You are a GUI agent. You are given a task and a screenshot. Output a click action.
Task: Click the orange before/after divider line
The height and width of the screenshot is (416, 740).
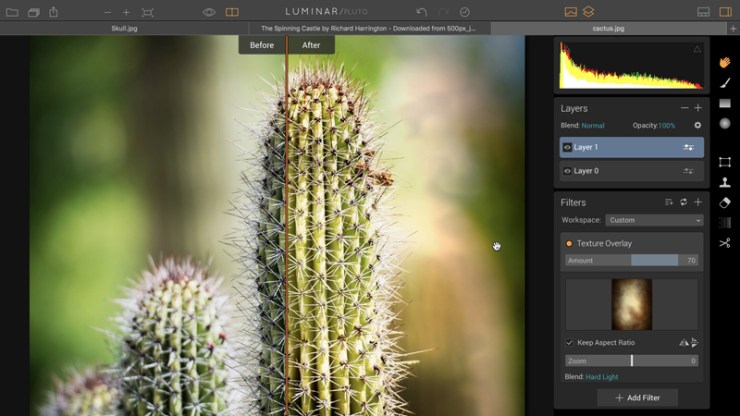pyautogui.click(x=286, y=227)
